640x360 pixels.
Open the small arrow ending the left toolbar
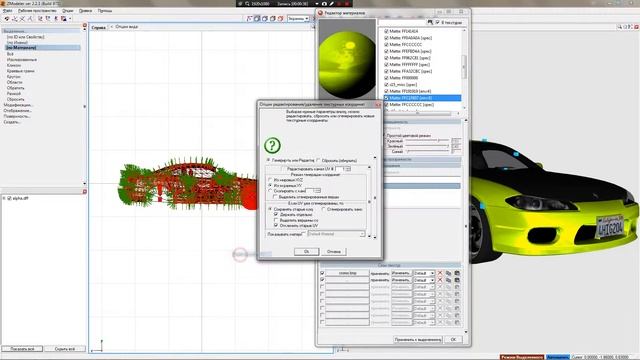click(70, 19)
